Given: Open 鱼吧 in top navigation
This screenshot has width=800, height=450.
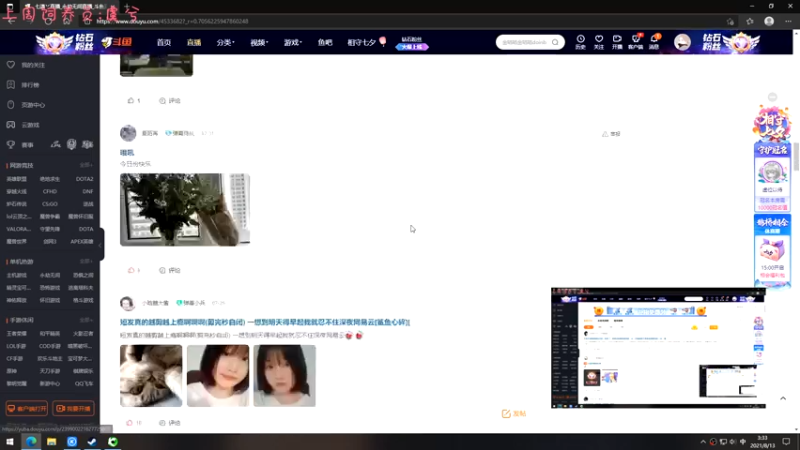Looking at the screenshot, I should point(325,42).
